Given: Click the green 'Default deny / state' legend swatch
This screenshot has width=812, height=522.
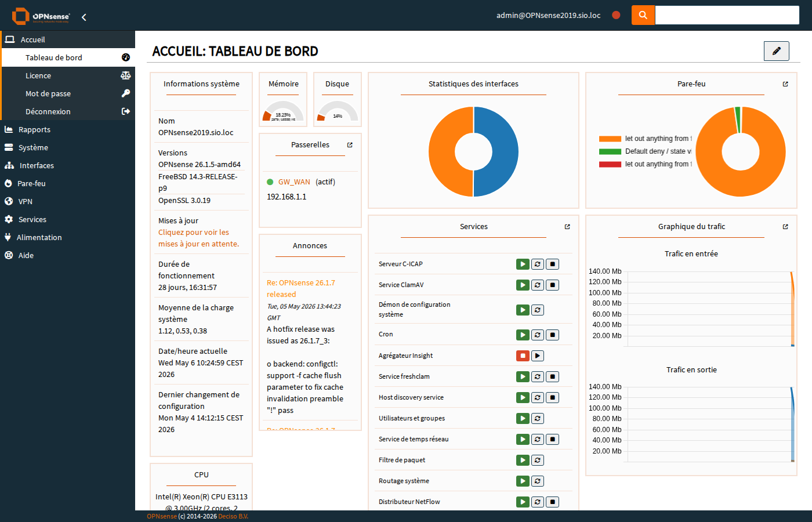Looking at the screenshot, I should pyautogui.click(x=610, y=152).
